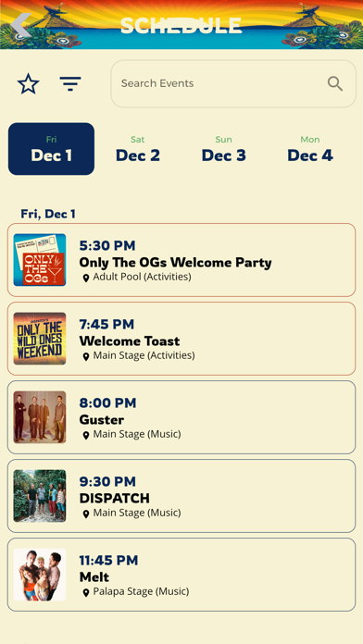Click the DISPATCH location pin icon
This screenshot has height=644, width=363.
click(x=86, y=514)
